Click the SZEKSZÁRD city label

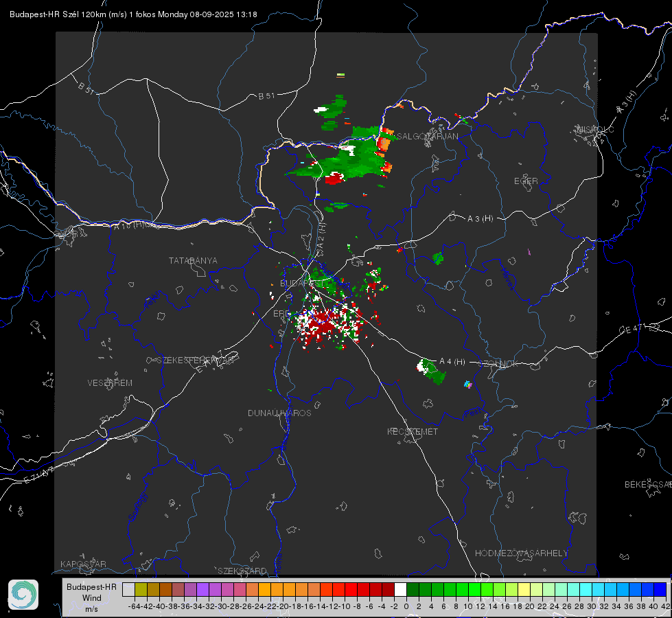pyautogui.click(x=242, y=571)
